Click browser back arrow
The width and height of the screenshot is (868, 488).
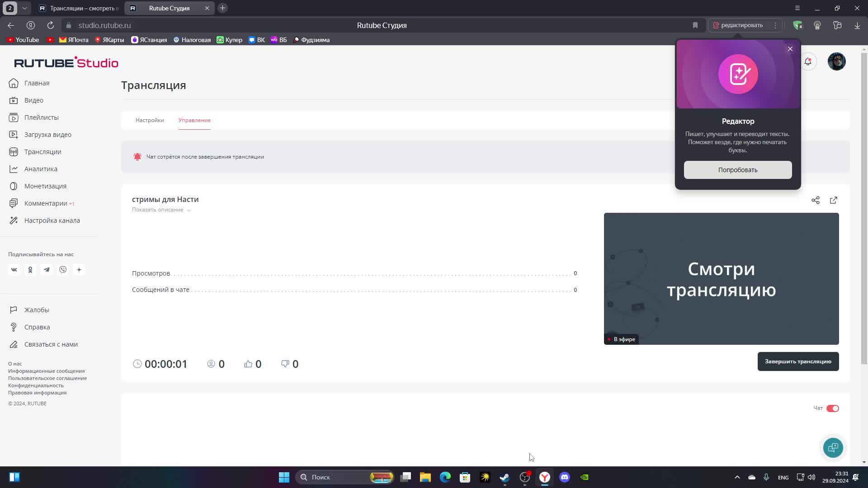pyautogui.click(x=11, y=25)
